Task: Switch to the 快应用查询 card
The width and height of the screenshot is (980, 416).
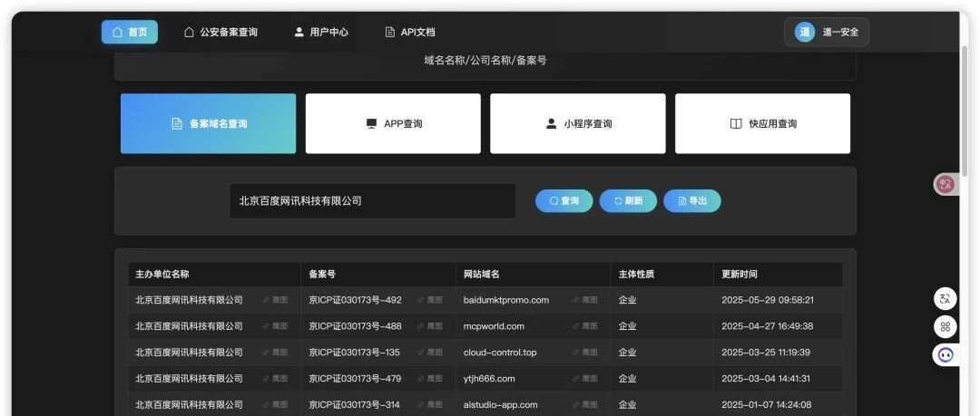Action: [762, 123]
